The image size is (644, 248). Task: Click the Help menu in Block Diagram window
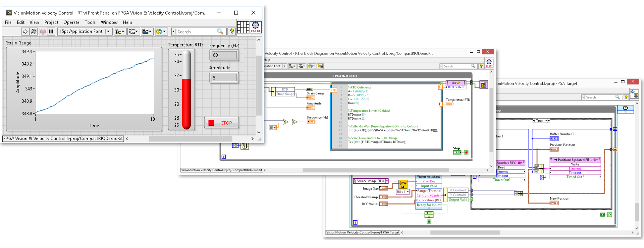(x=267, y=60)
